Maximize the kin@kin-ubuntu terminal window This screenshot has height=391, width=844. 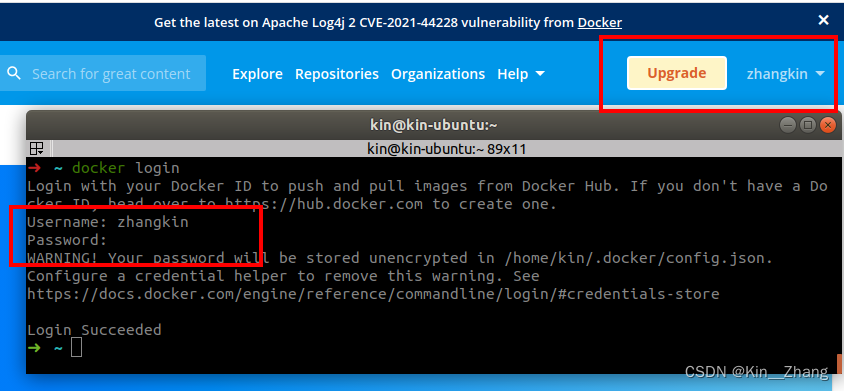pos(807,125)
